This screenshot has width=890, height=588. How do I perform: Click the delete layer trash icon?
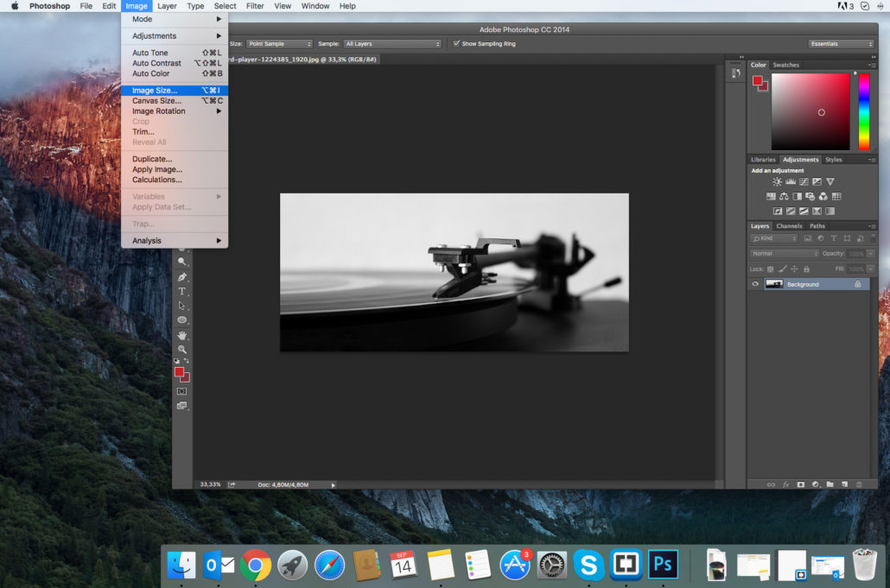[858, 484]
